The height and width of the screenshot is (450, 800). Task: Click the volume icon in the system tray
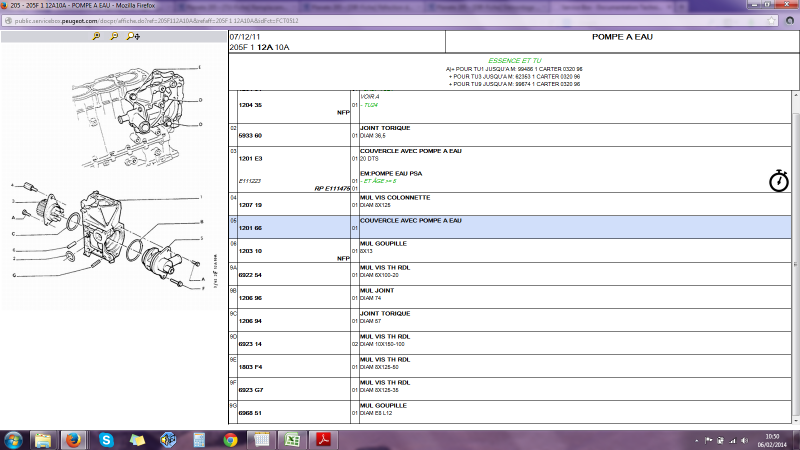click(x=745, y=440)
